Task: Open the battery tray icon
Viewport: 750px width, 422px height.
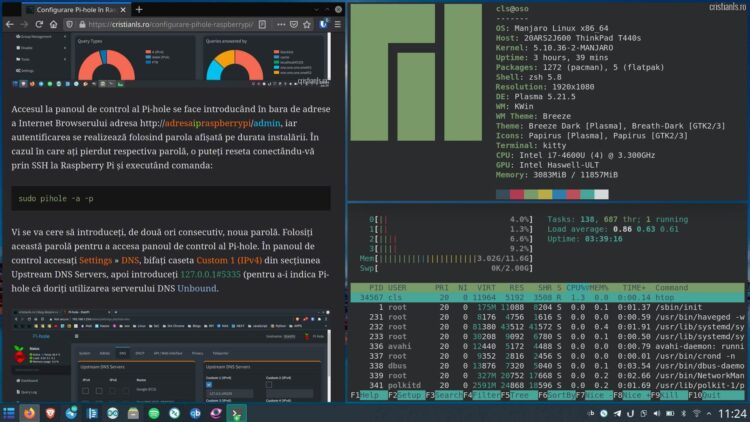Action: click(x=670, y=413)
